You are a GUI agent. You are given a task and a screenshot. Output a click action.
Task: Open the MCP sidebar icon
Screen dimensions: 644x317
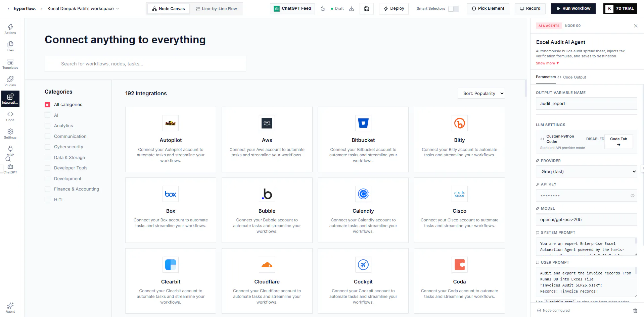(x=10, y=151)
